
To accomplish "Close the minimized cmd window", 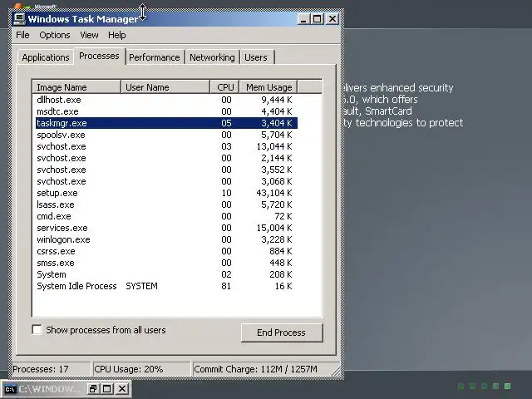I will pos(122,389).
